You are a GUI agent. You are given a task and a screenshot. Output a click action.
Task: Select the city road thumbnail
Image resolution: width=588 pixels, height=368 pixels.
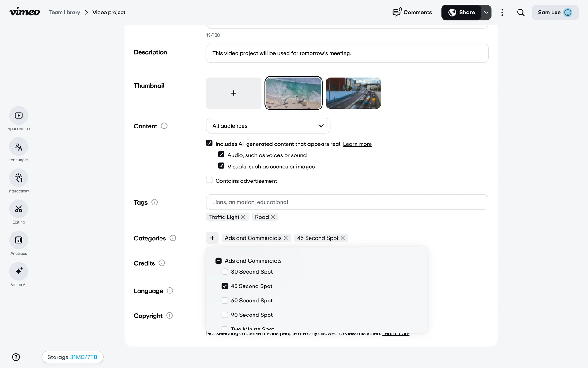coord(353,93)
